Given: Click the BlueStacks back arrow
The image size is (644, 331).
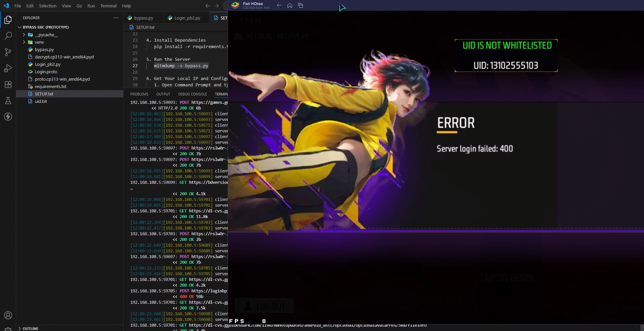Looking at the screenshot, I should (x=279, y=5).
